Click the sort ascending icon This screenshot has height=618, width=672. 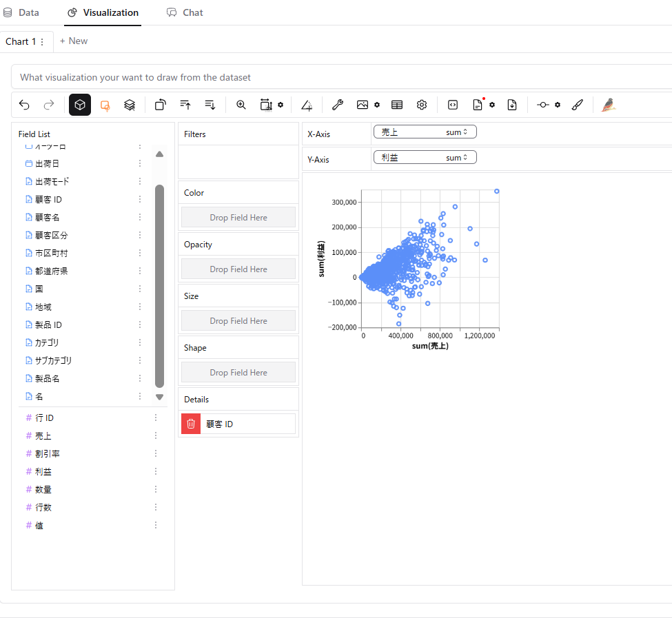[185, 104]
